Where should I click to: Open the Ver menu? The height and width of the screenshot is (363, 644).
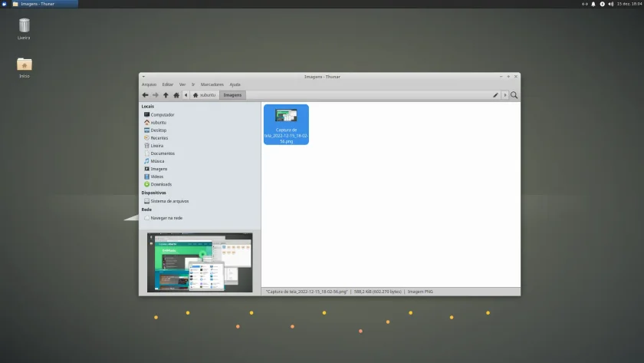(x=182, y=84)
